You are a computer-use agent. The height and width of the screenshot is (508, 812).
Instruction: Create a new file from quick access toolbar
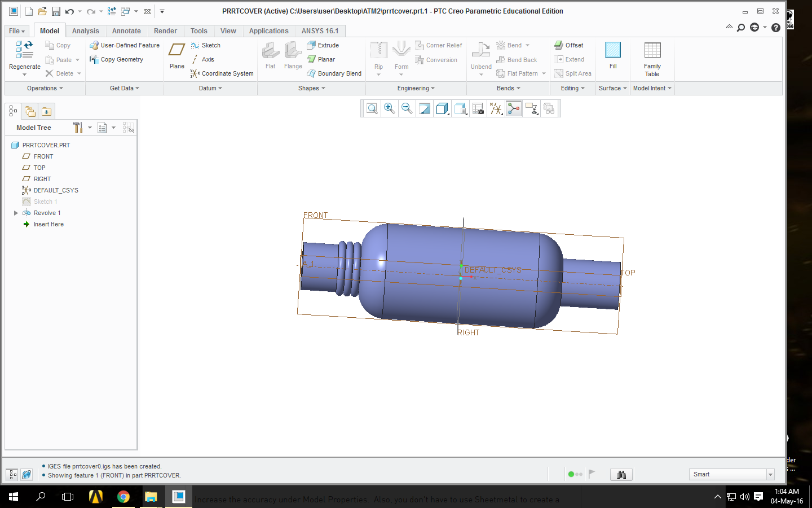coord(29,11)
